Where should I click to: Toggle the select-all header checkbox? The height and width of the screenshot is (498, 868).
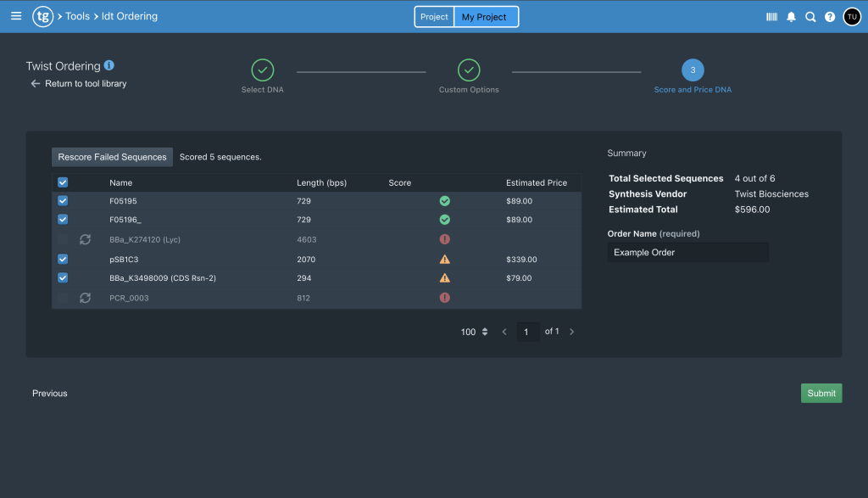tap(63, 182)
